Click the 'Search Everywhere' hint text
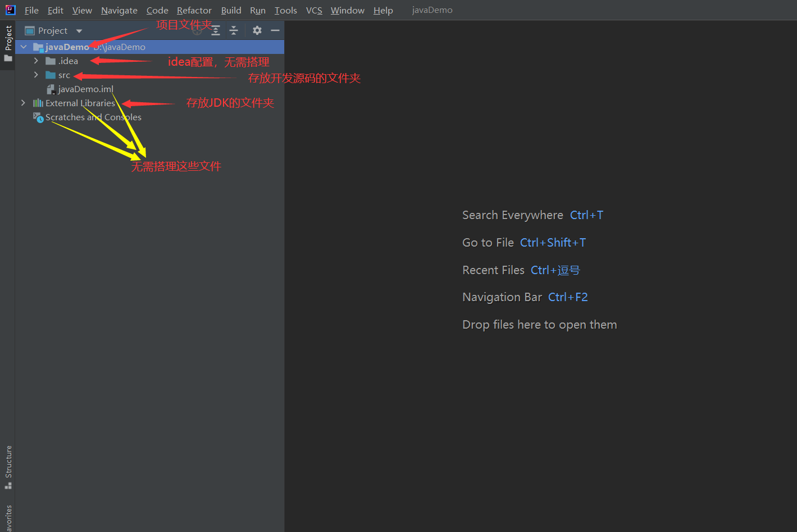This screenshot has height=532, width=797. (512, 215)
